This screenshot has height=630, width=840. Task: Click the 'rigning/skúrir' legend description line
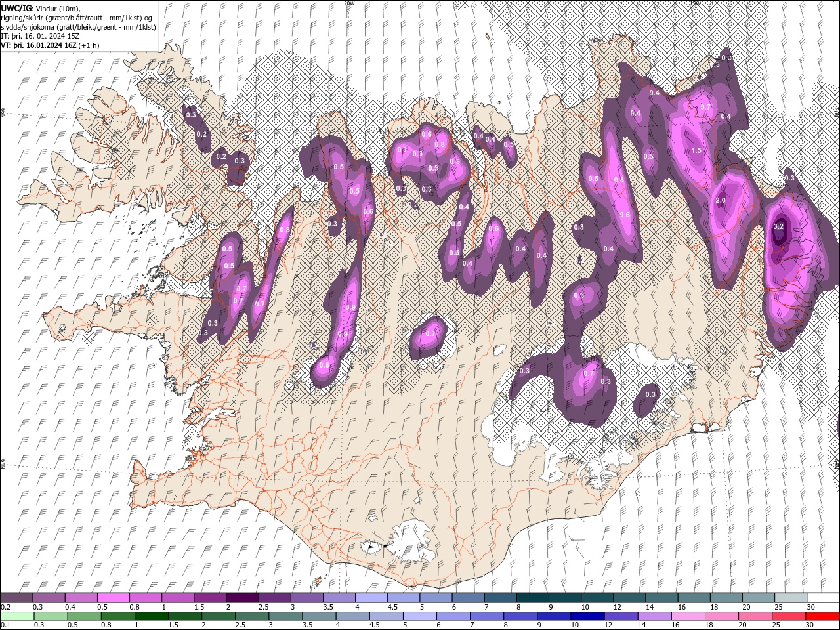pyautogui.click(x=77, y=18)
